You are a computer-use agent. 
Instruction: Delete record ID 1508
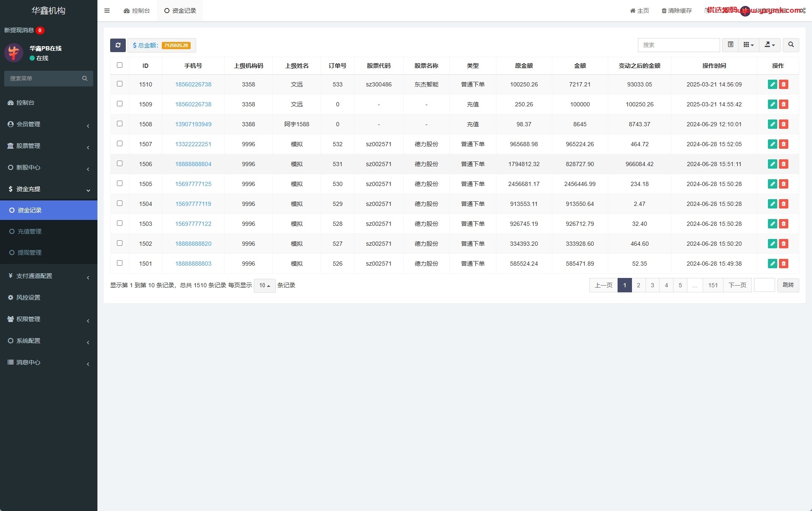(784, 124)
